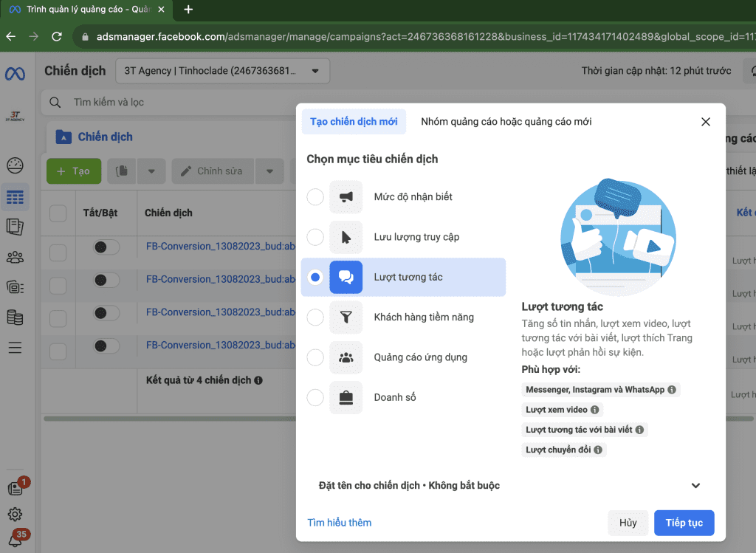Click the Tiếp tục button
Viewport: 756px width, 553px height.
point(684,523)
